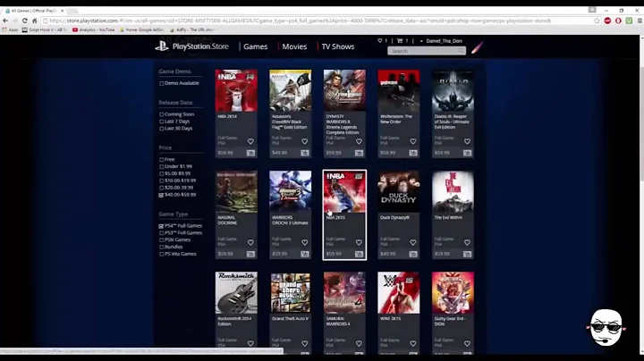The image size is (644, 361).
Task: Check PS3 Full Games filter
Action: pyautogui.click(x=161, y=233)
